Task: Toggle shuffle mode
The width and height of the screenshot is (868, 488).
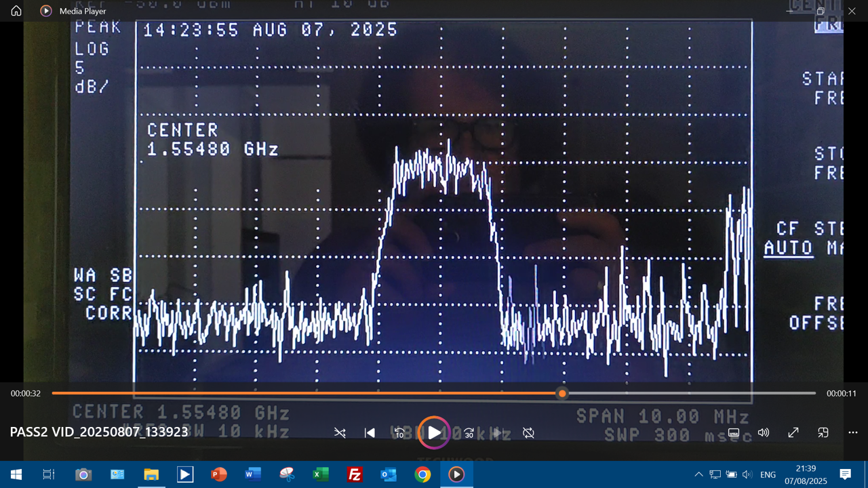Action: click(x=340, y=432)
